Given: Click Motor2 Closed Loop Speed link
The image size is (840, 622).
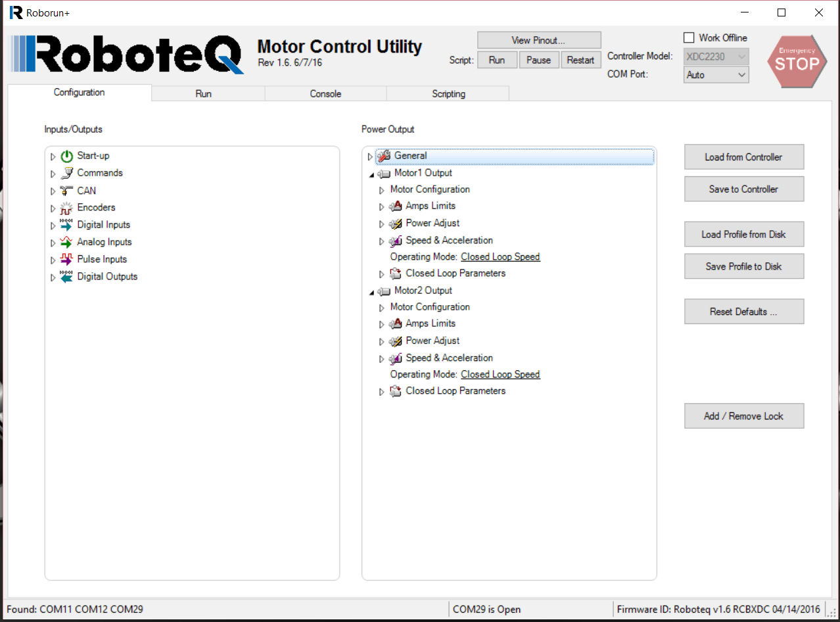Looking at the screenshot, I should [x=500, y=375].
